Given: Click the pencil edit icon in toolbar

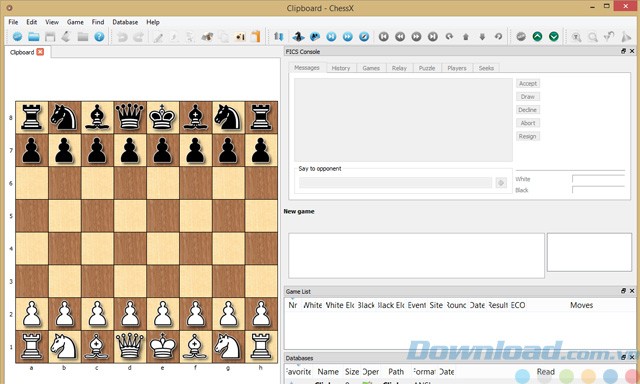Looking at the screenshot, I should pos(158,37).
